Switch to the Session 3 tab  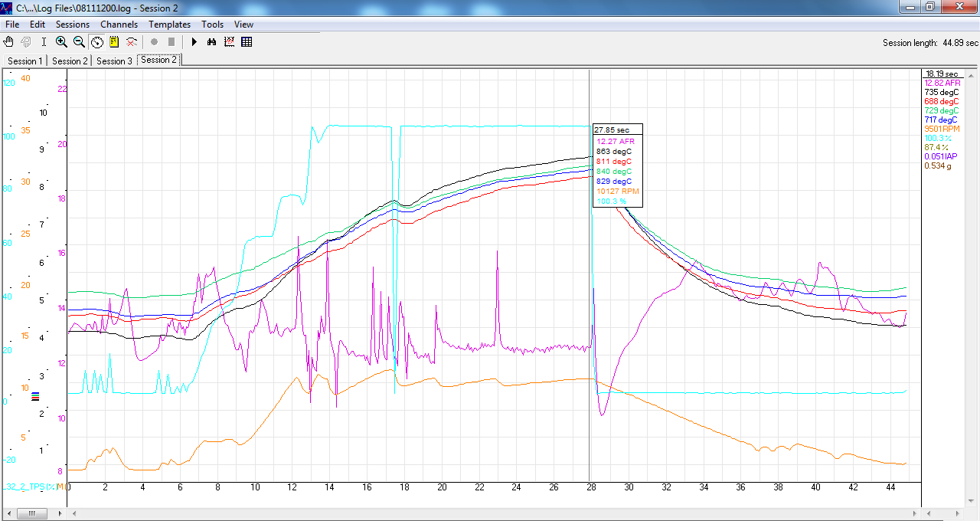point(114,61)
